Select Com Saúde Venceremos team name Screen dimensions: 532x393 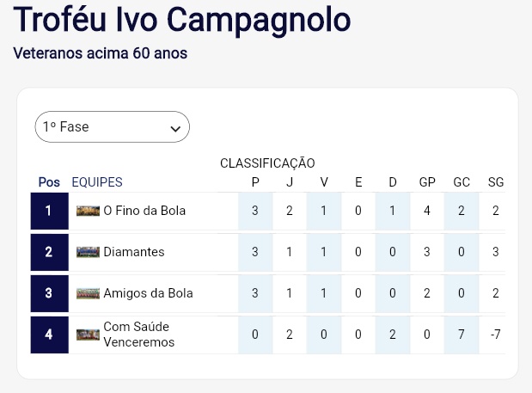[139, 335]
